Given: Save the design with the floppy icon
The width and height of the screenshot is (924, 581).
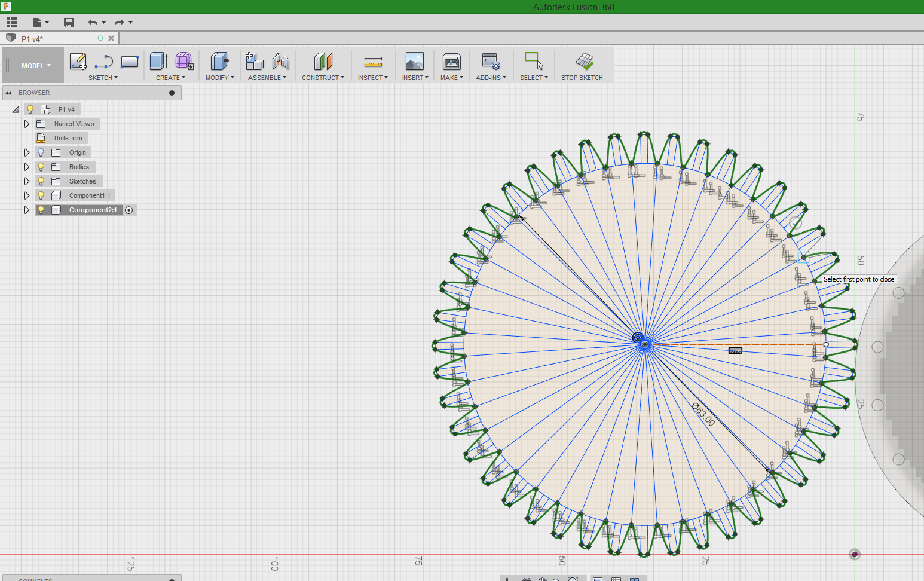Looking at the screenshot, I should 69,23.
